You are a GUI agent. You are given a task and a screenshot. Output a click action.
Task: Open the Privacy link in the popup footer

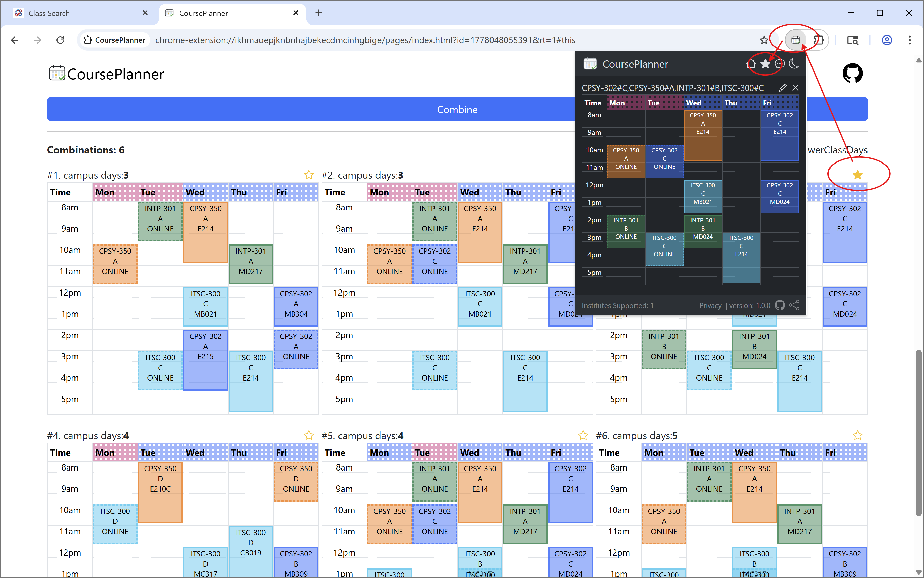[x=710, y=305]
